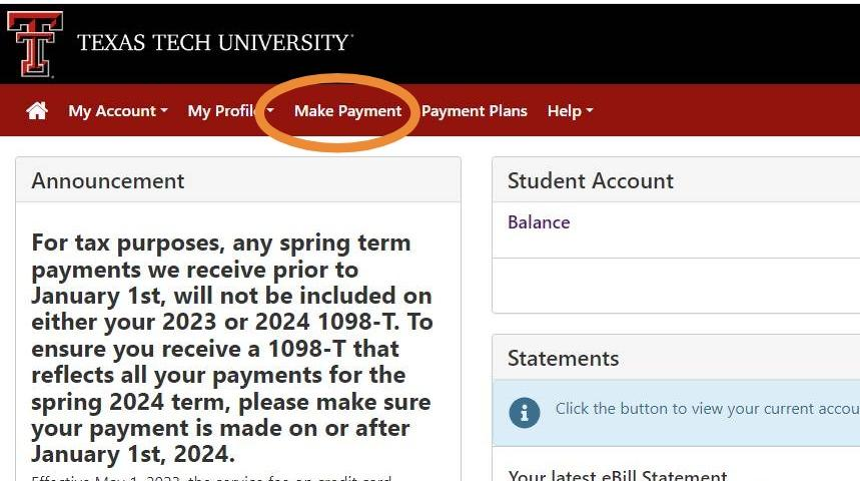Click the Announcement panel heading
The height and width of the screenshot is (481, 860).
(x=108, y=181)
